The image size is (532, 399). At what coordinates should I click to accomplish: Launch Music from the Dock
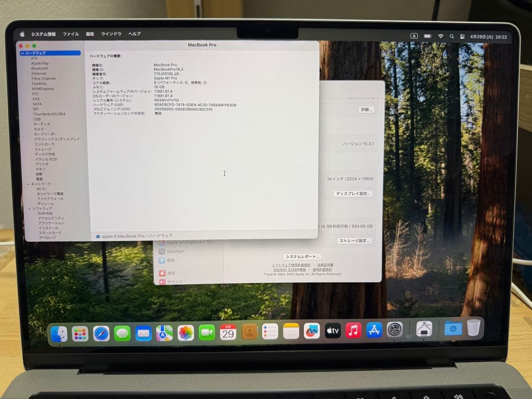click(353, 330)
